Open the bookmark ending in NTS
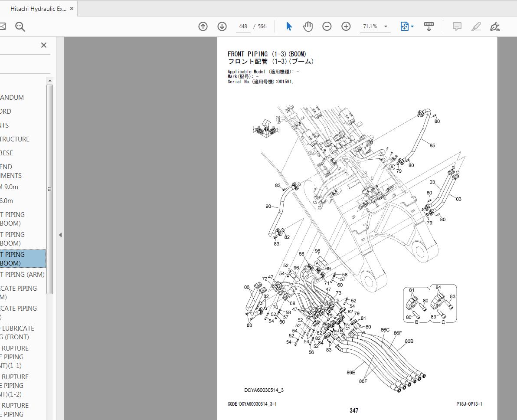This screenshot has height=420, width=517. coord(4,125)
